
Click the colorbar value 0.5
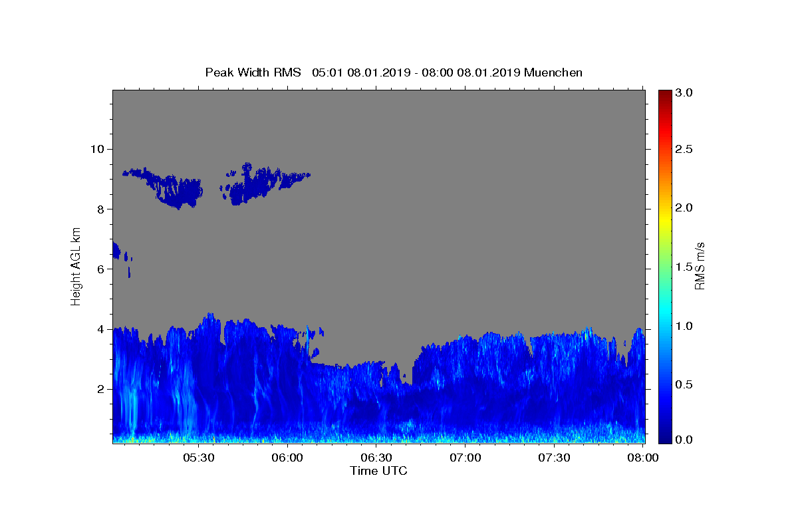pyautogui.click(x=685, y=384)
